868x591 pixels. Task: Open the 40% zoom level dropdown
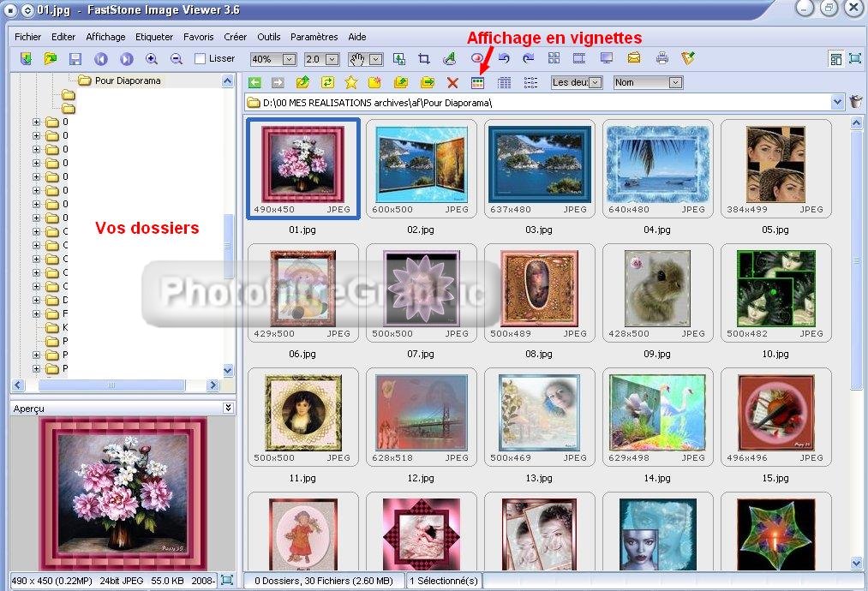point(289,59)
